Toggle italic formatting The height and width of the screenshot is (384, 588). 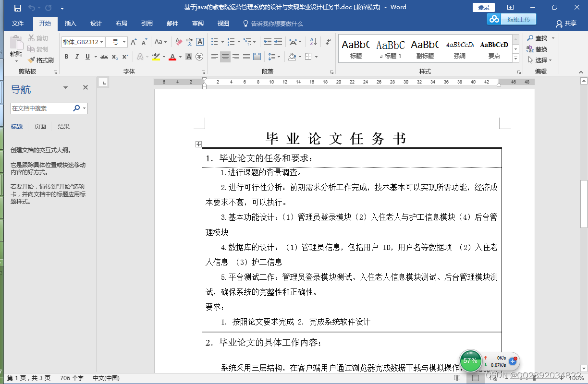(76, 56)
